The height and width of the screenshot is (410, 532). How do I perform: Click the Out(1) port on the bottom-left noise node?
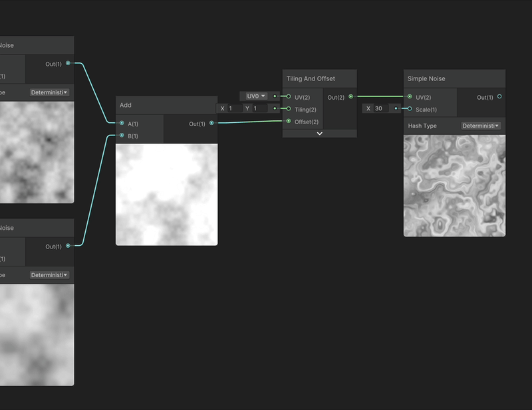click(69, 245)
